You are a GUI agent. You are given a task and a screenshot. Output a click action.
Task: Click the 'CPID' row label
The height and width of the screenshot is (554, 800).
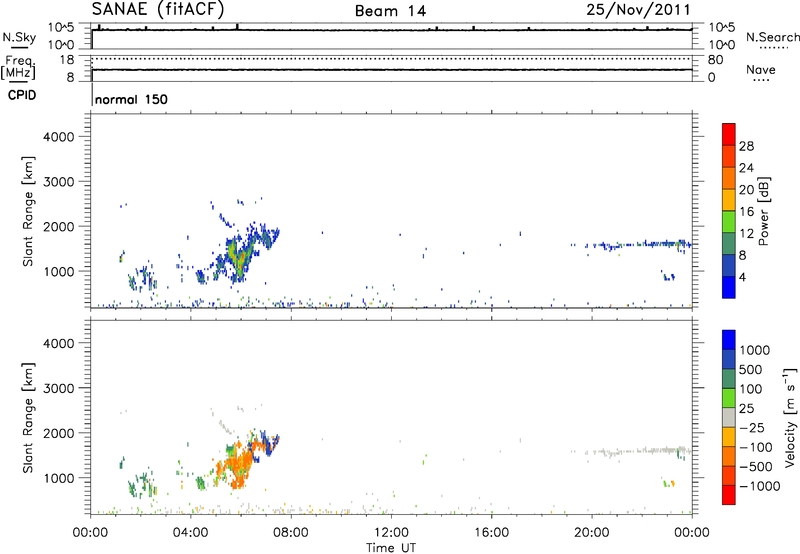pos(22,95)
